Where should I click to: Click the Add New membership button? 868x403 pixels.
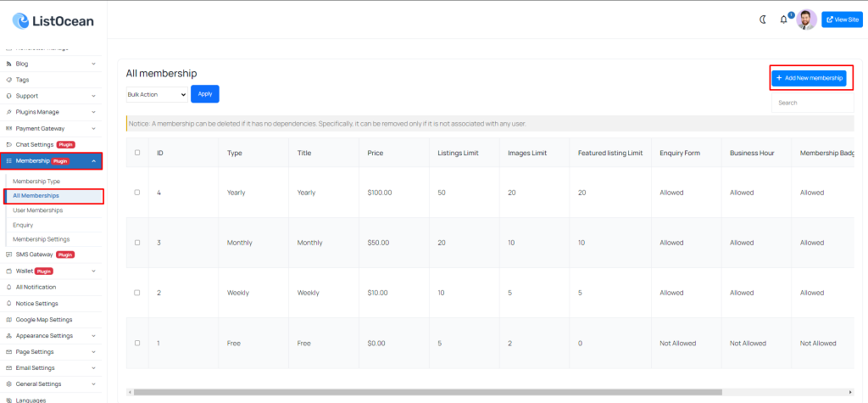tap(809, 78)
